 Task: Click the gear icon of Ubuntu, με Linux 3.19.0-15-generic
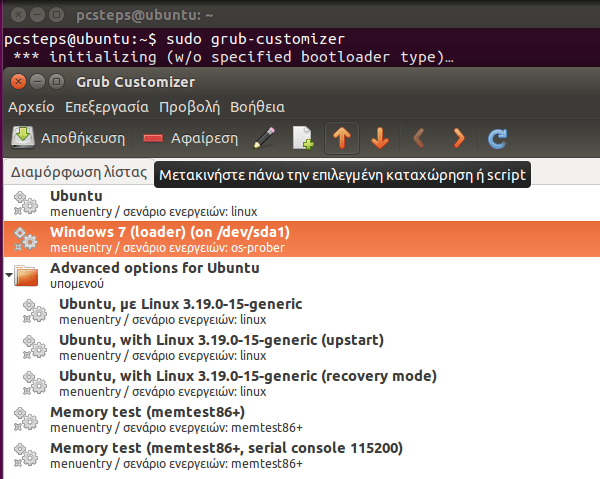pos(35,311)
